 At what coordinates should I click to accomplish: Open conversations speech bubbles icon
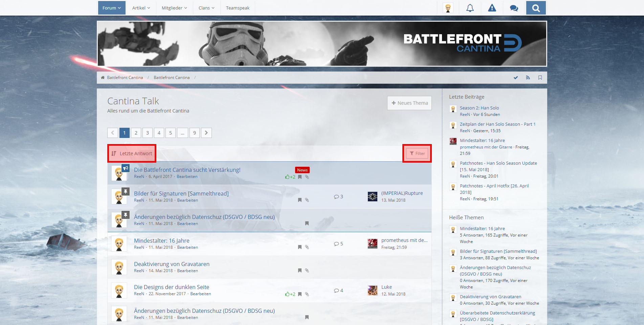(514, 8)
